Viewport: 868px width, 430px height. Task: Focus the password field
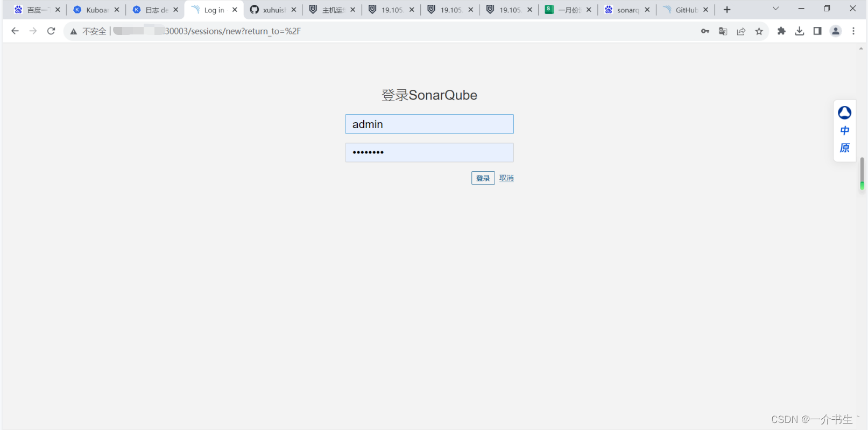[429, 152]
